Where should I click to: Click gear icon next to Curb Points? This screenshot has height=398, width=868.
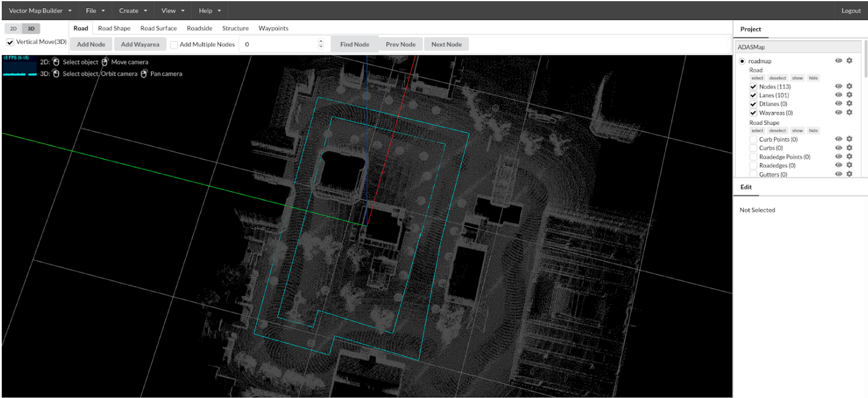pyautogui.click(x=849, y=139)
